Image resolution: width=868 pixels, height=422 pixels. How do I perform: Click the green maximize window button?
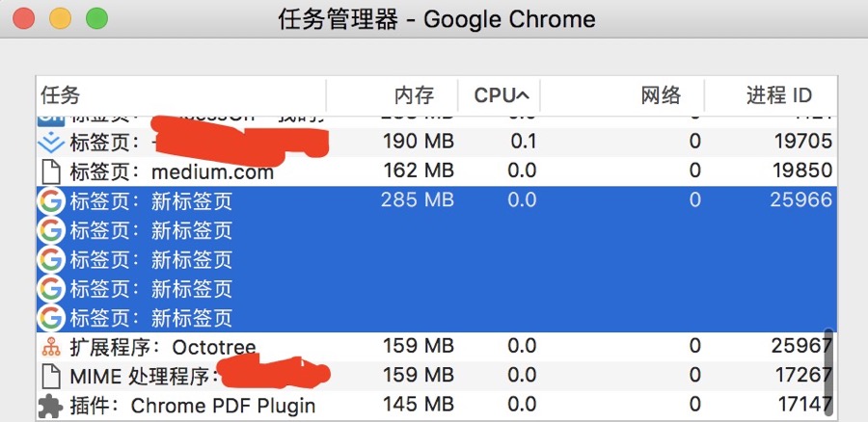coord(96,18)
